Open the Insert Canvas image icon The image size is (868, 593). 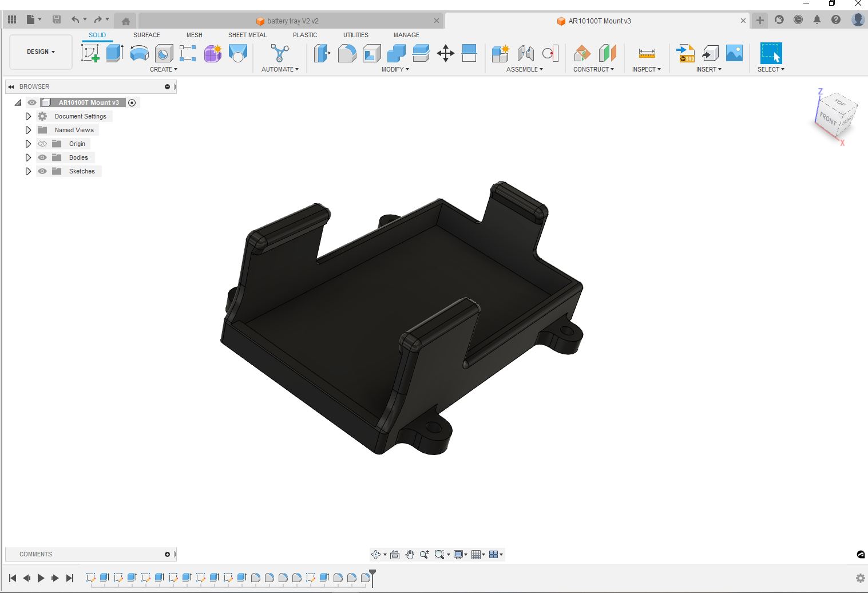click(734, 53)
